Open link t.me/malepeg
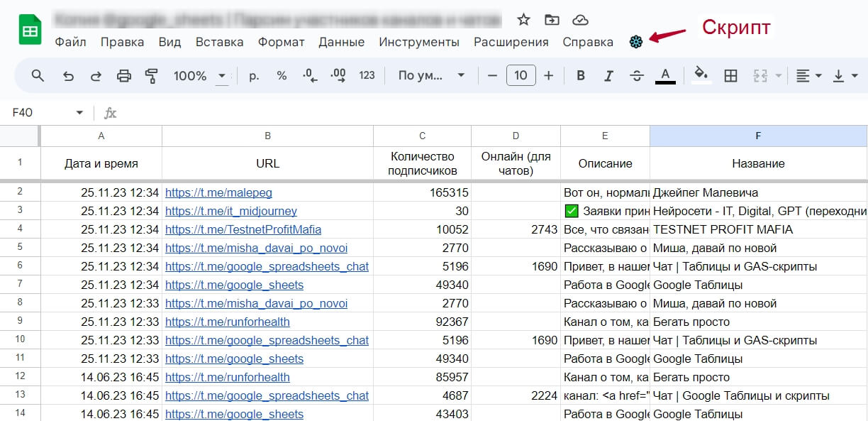The width and height of the screenshot is (868, 421). coord(218,192)
